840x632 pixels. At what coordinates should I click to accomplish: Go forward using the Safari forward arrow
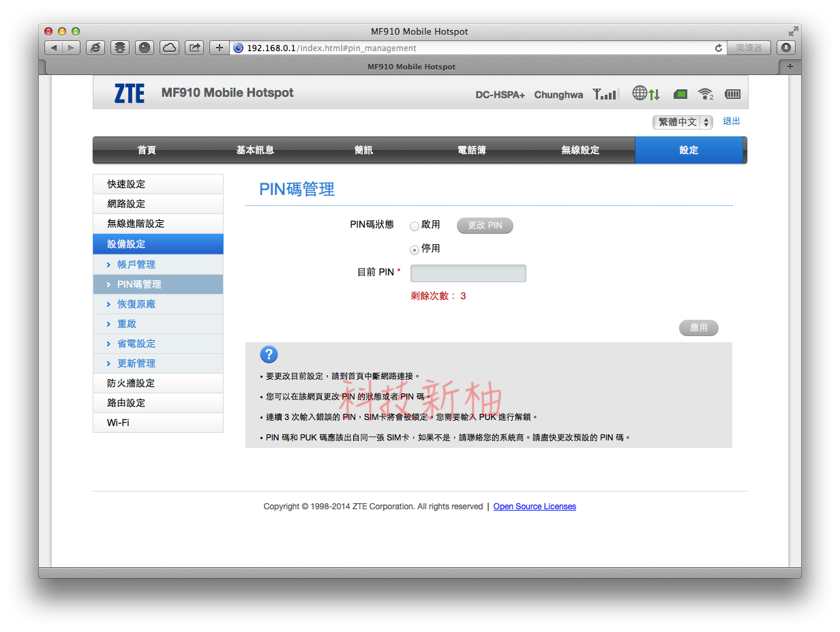(x=72, y=48)
